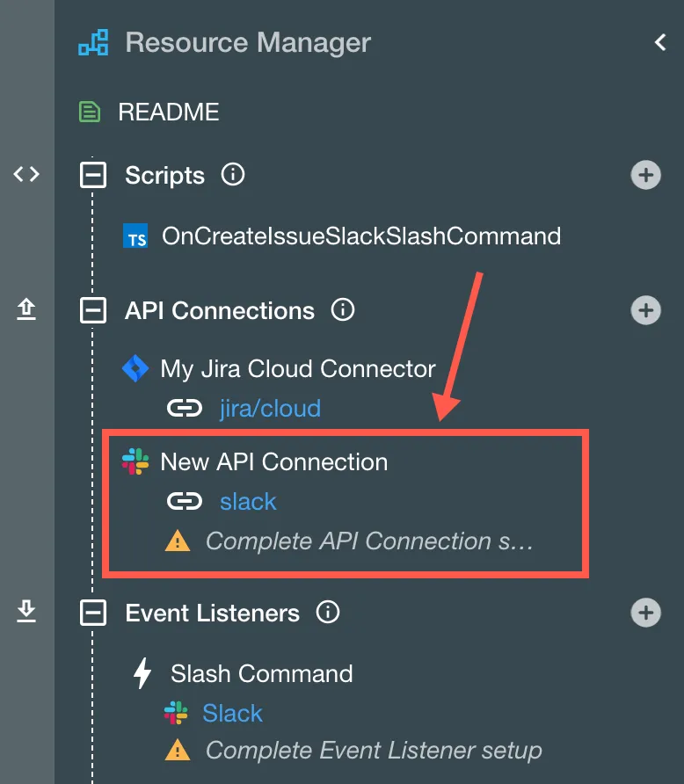The image size is (684, 784).
Task: Collapse the API Connections section
Action: [x=93, y=310]
